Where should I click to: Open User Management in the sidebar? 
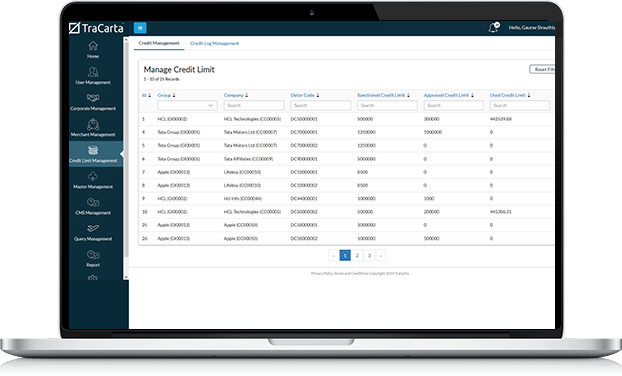[93, 75]
